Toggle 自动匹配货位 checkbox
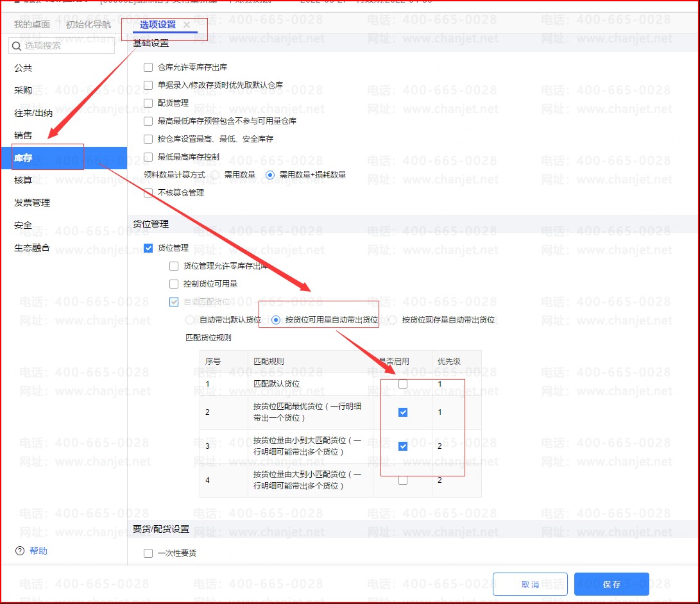Viewport: 700px width, 604px height. coord(174,302)
